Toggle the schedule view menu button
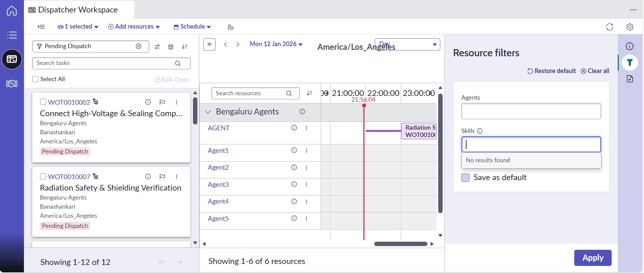Viewport: 644px width, 273px height. (210, 44)
